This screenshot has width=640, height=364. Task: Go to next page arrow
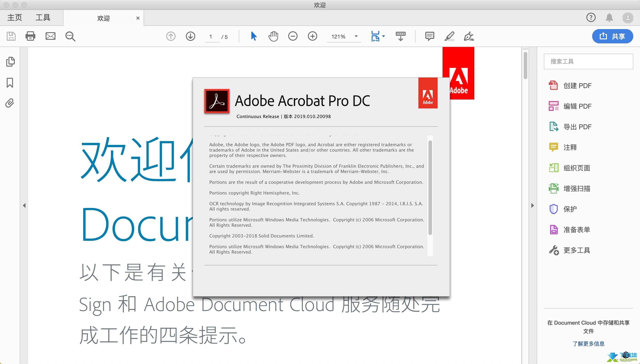click(191, 36)
